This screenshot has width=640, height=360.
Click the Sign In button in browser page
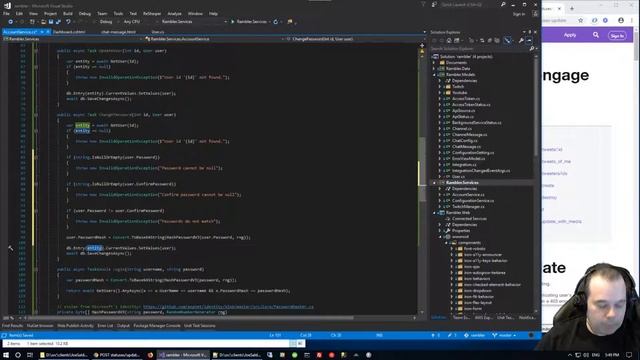click(x=617, y=36)
